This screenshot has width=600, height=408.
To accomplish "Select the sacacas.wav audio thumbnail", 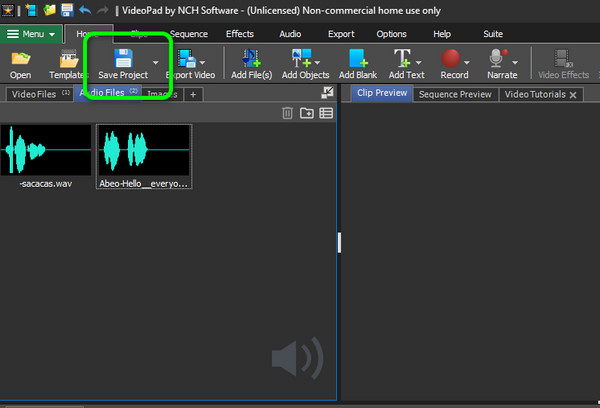I will 46,150.
